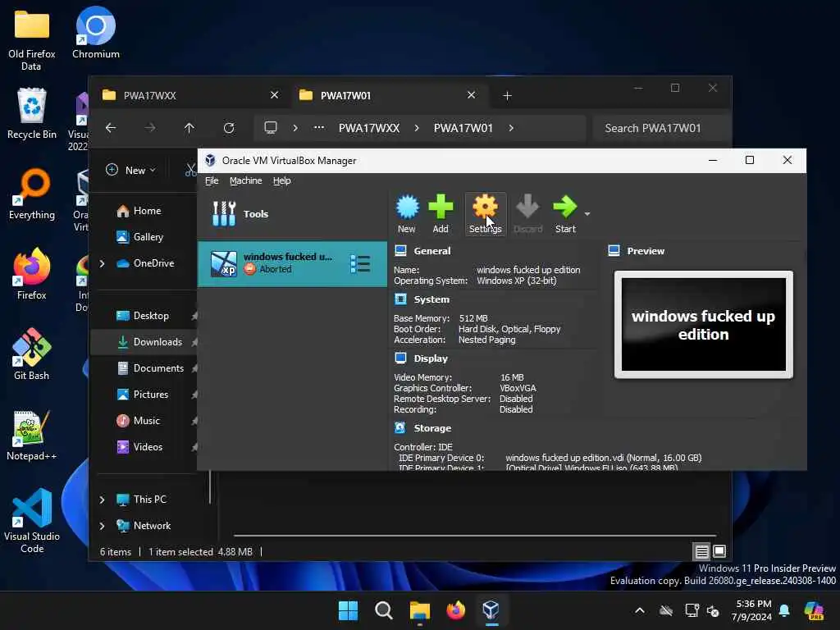Image resolution: width=840 pixels, height=630 pixels.
Task: Open Chromium desktop shortcut
Action: pos(96,33)
